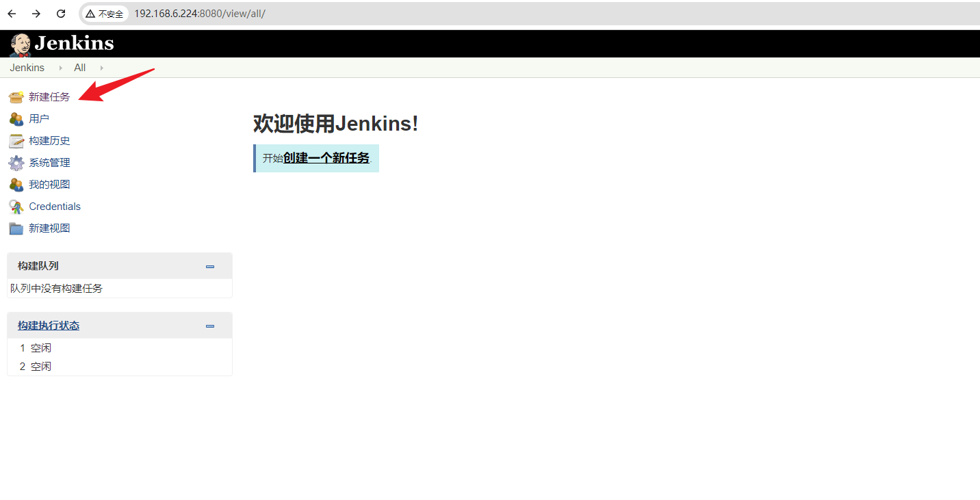The width and height of the screenshot is (980, 500).
Task: Open the Credentials link
Action: click(x=55, y=207)
